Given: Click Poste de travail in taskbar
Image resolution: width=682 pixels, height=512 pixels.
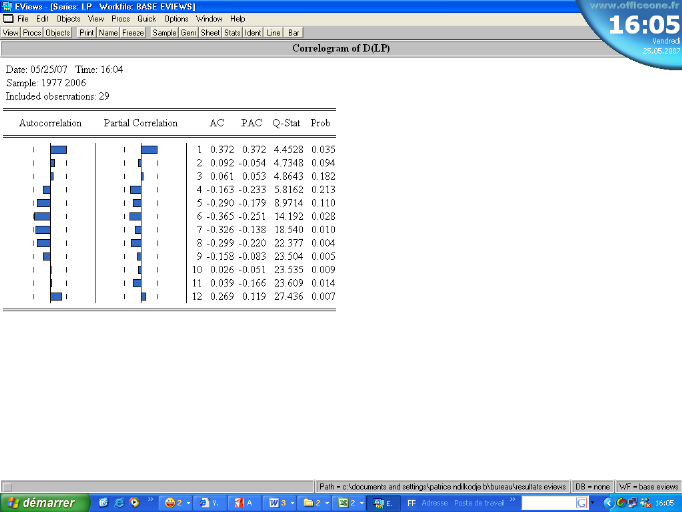Looking at the screenshot, I should tap(479, 503).
